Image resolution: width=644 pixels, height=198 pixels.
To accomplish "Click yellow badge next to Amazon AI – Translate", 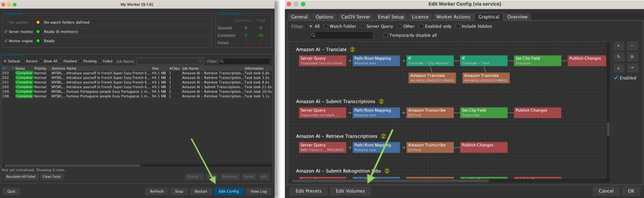I will pos(353,49).
